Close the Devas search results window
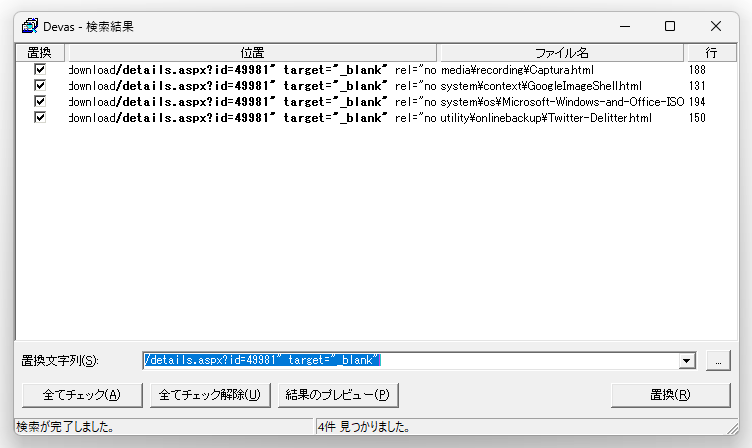The width and height of the screenshot is (752, 448). (x=716, y=26)
